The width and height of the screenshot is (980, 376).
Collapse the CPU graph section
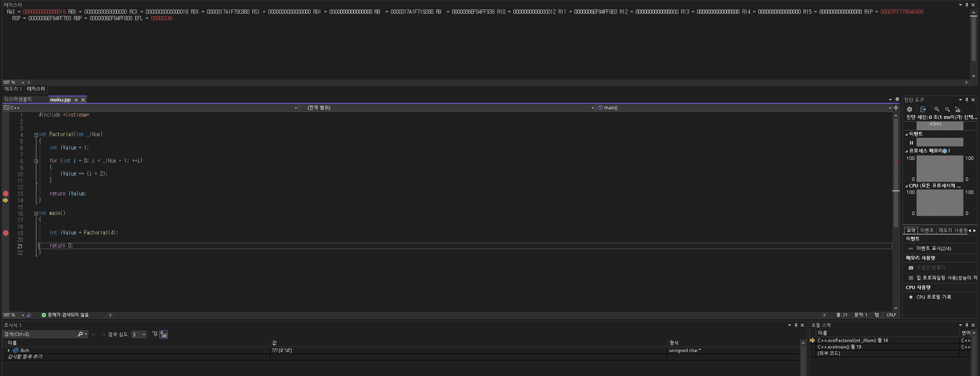pyautogui.click(x=906, y=186)
